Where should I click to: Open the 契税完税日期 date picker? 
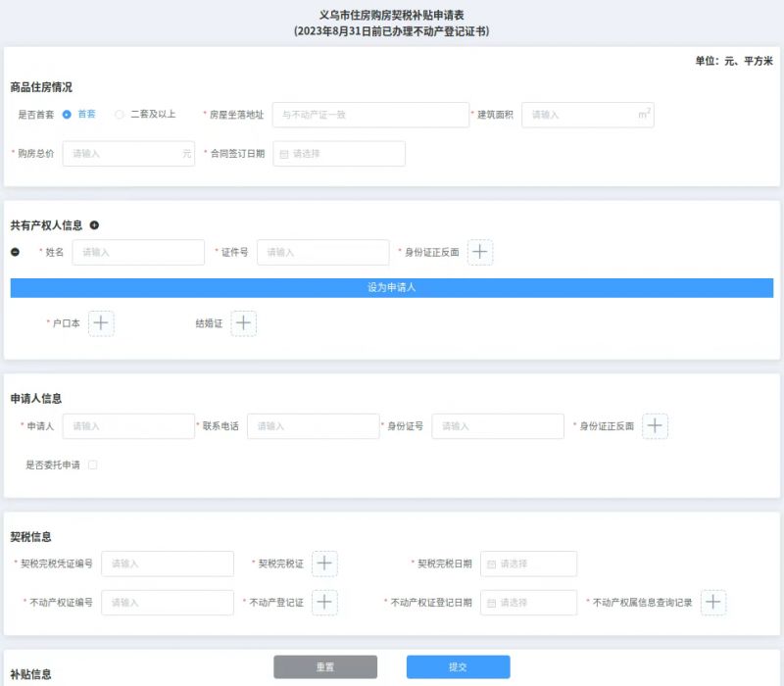[x=528, y=563]
